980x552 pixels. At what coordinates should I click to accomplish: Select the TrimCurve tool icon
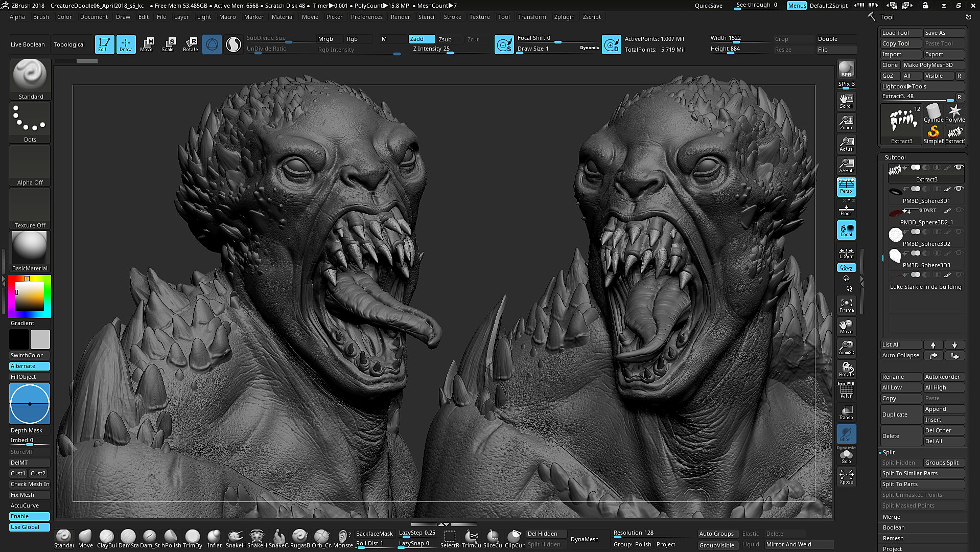pos(472,539)
